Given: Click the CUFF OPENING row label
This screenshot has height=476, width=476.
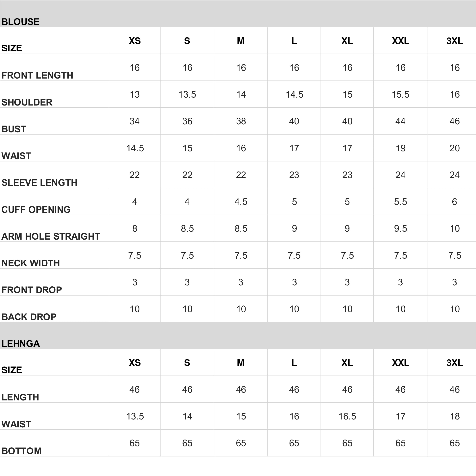Looking at the screenshot, I should tap(36, 209).
